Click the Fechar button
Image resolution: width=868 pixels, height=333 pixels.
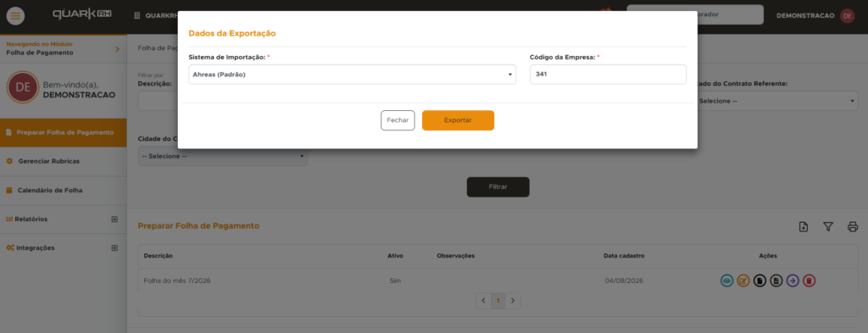point(398,120)
